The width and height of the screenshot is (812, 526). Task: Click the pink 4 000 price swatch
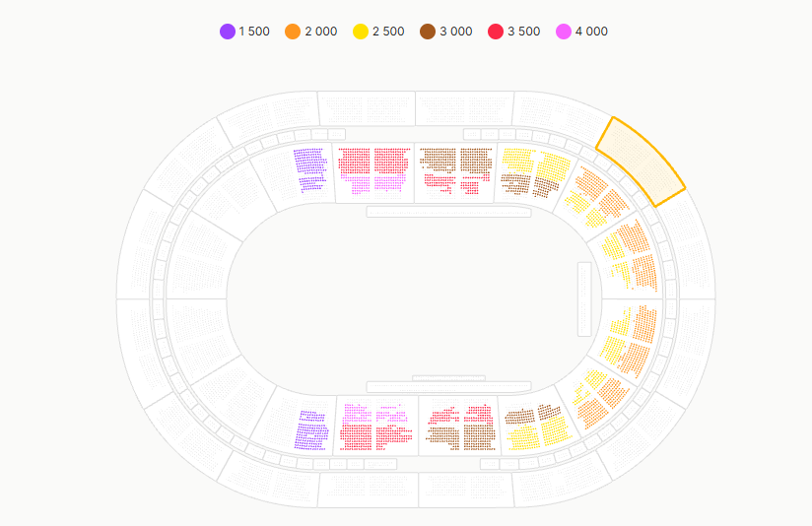[564, 32]
